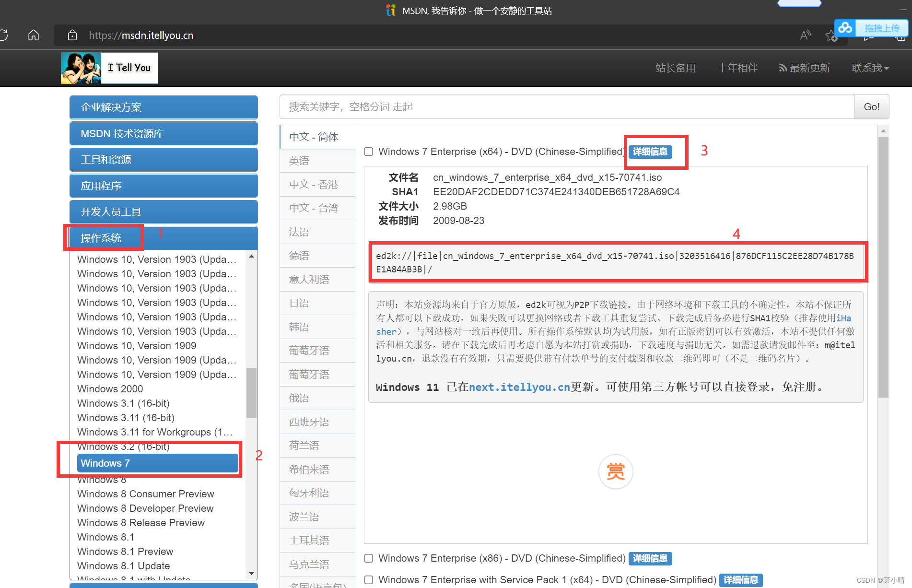Click the Go! search button
The width and height of the screenshot is (912, 588).
[871, 107]
